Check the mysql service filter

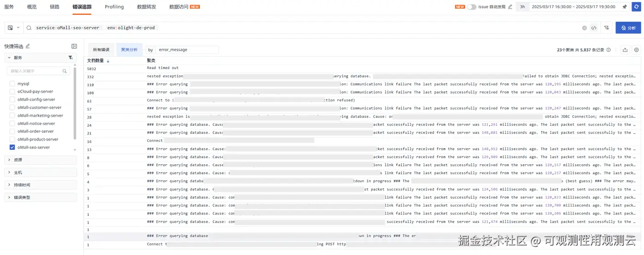pos(12,84)
